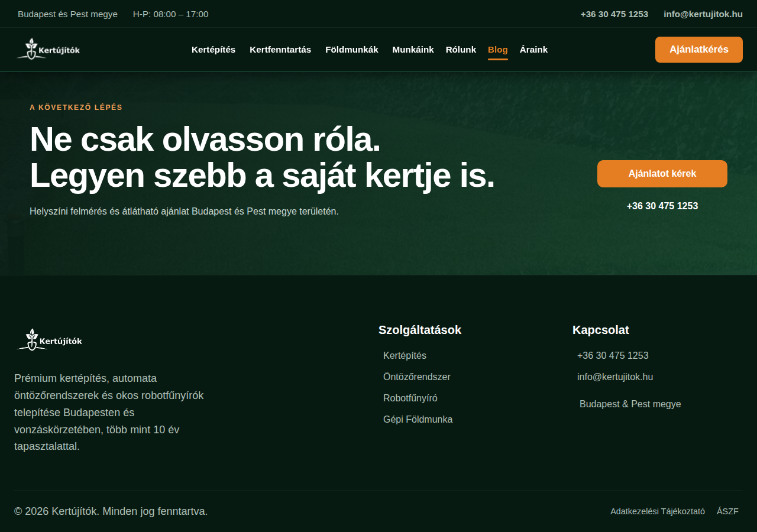Navigate to the Rólunk page

[x=461, y=50]
